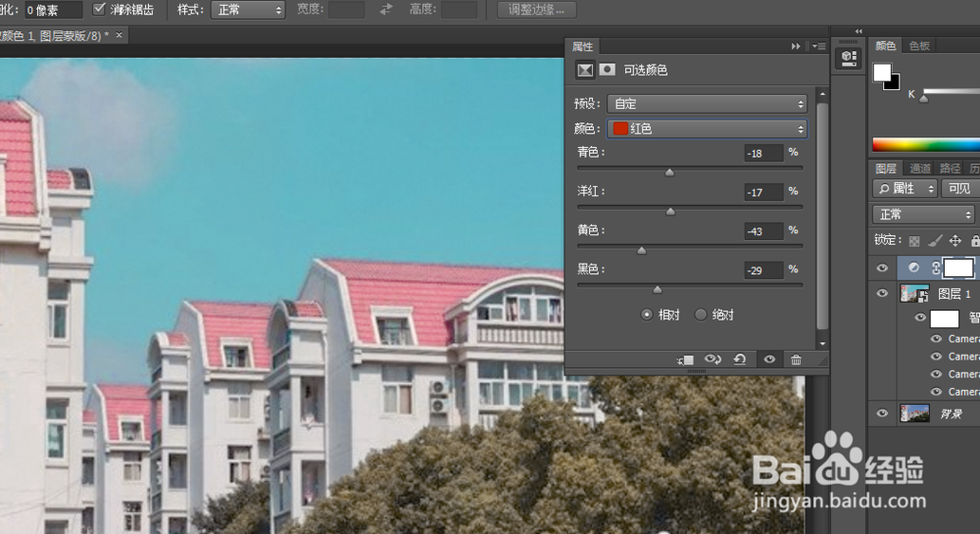This screenshot has height=534, width=980.
Task: Collapse the panel dock with double arrows
Action: [x=858, y=31]
